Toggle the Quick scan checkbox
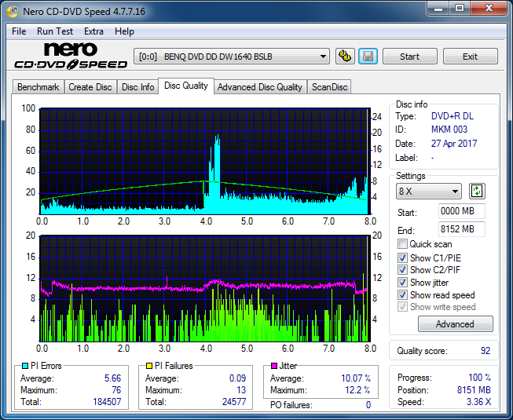Viewport: 513px width, 420px height. point(402,244)
